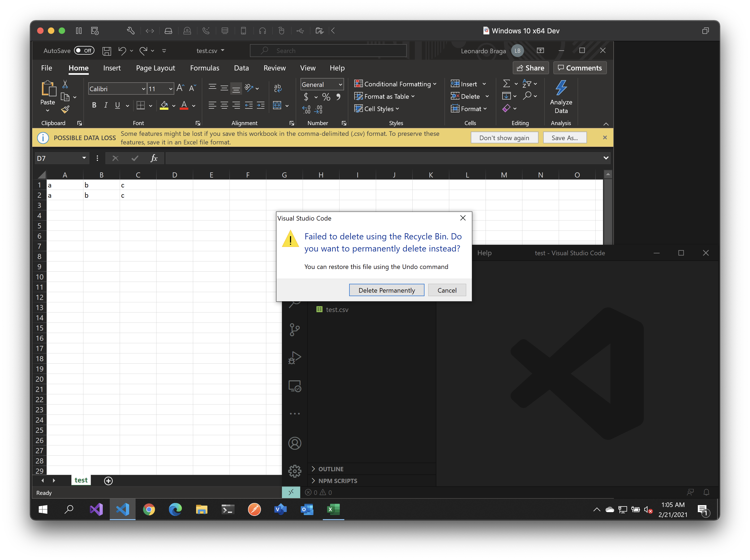Toggle AutoSave on
Image resolution: width=750 pixels, height=560 pixels.
point(84,50)
